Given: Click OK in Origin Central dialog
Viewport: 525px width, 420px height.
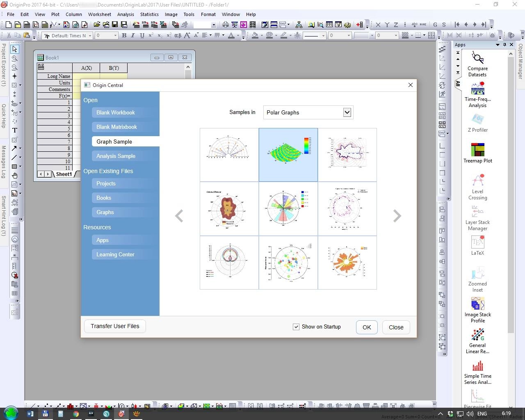Looking at the screenshot, I should click(x=367, y=327).
